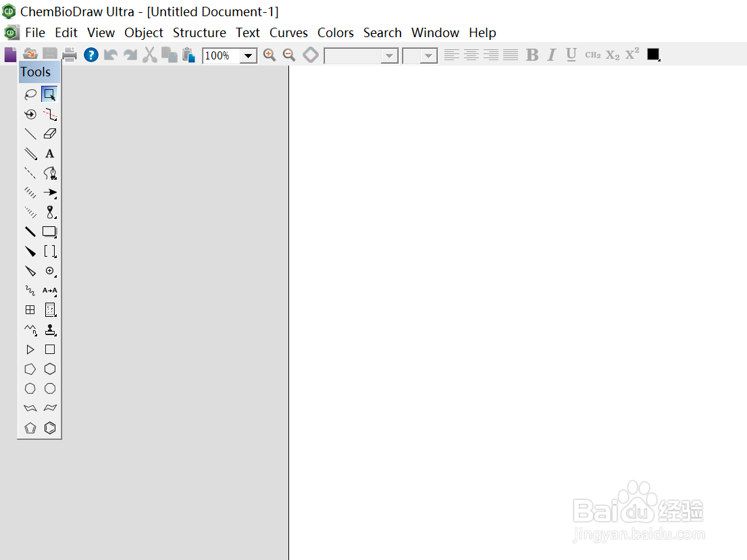Click the Print toolbar icon

coord(70,55)
